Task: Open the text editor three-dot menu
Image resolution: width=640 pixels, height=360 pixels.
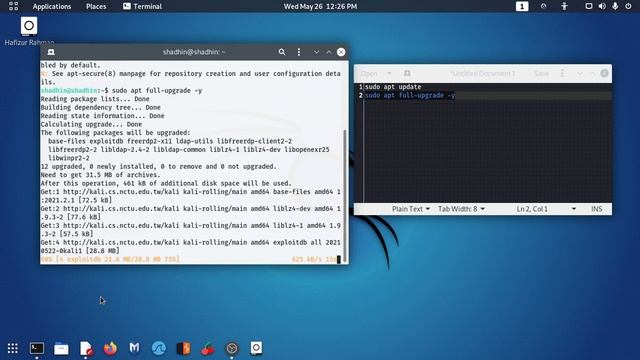Action: (562, 73)
